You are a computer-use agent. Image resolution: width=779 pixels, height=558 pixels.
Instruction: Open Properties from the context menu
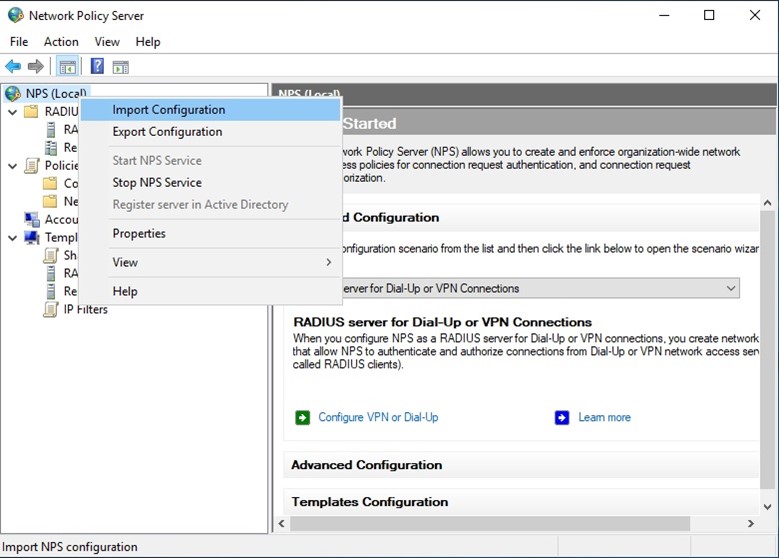[x=211, y=233]
